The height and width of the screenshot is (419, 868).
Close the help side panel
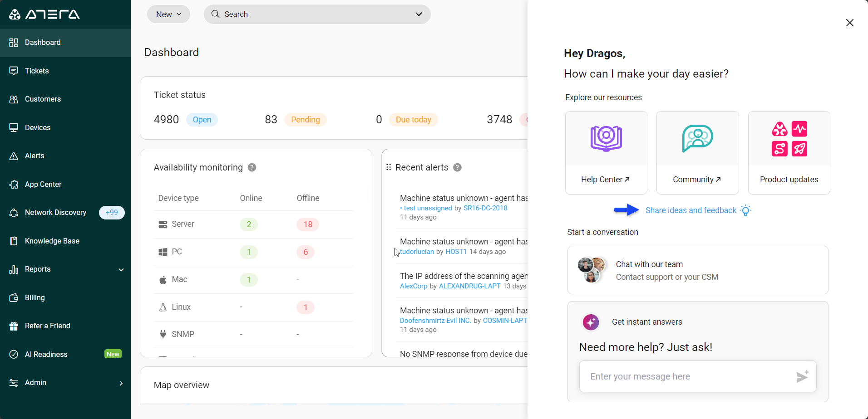(x=849, y=23)
